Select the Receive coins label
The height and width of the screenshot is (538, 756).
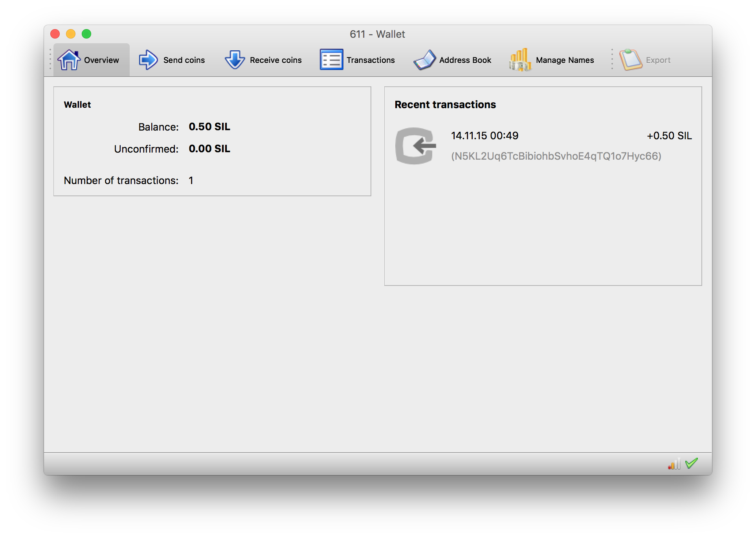(275, 60)
